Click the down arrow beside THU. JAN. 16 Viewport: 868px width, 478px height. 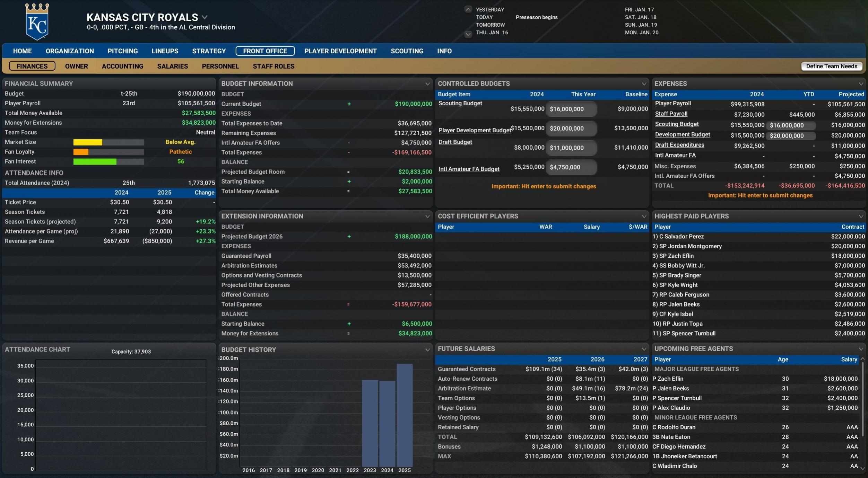pos(468,34)
